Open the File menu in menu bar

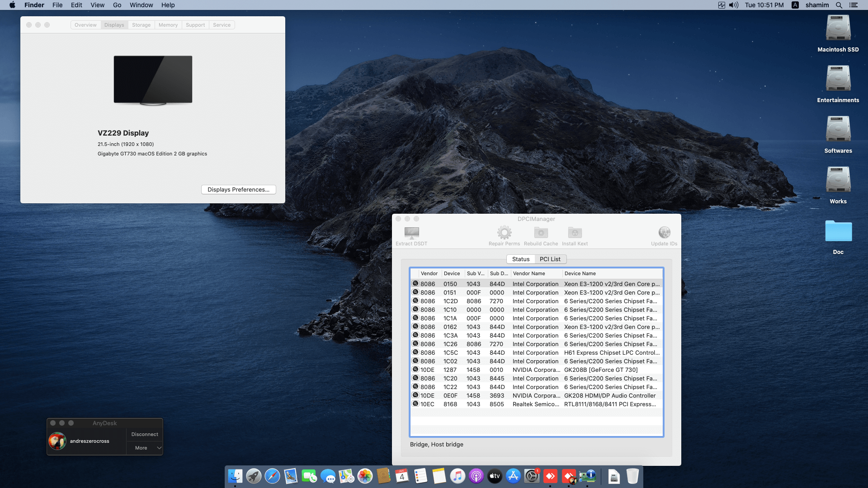pos(57,5)
